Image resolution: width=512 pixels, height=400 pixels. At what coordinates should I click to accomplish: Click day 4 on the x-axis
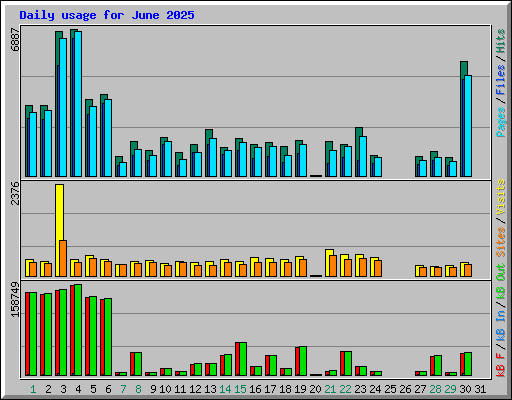(78, 389)
